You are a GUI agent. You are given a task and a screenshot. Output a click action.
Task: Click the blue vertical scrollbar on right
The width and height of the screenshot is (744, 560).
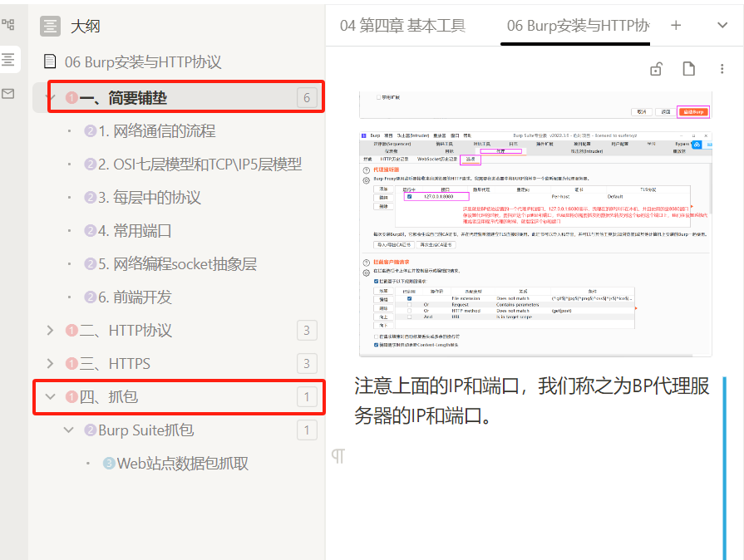[x=725, y=468]
